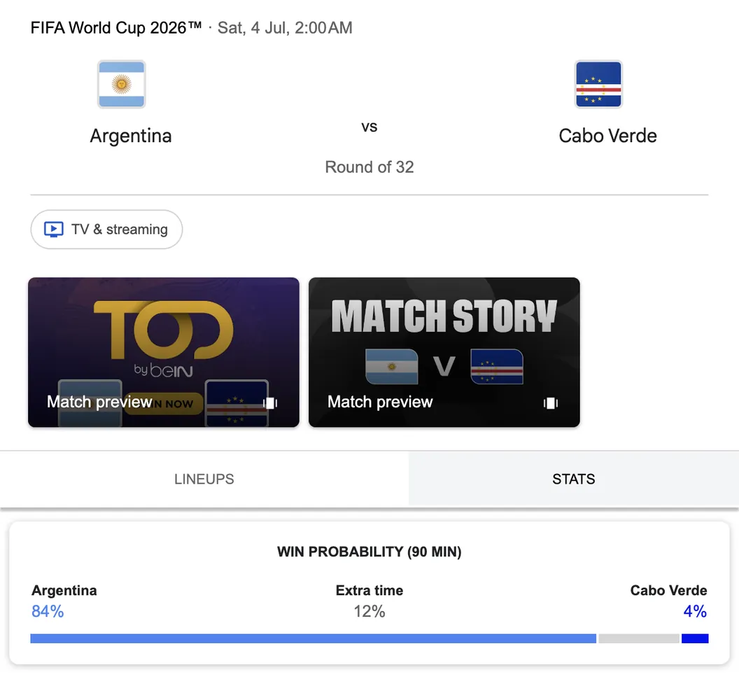739x700 pixels.
Task: Click Cabo Verde flag inside Match Story card
Action: 497,367
